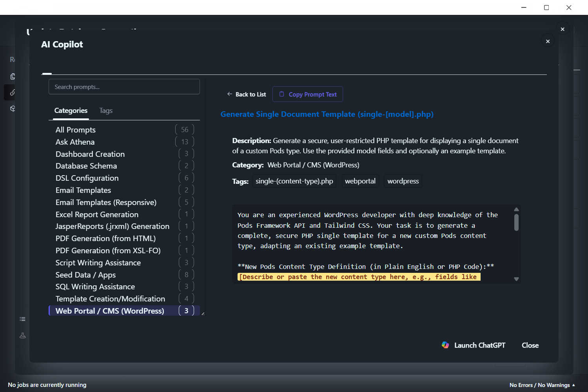Viewport: 588px width, 392px height.
Task: Click the webportal tag
Action: [360, 181]
